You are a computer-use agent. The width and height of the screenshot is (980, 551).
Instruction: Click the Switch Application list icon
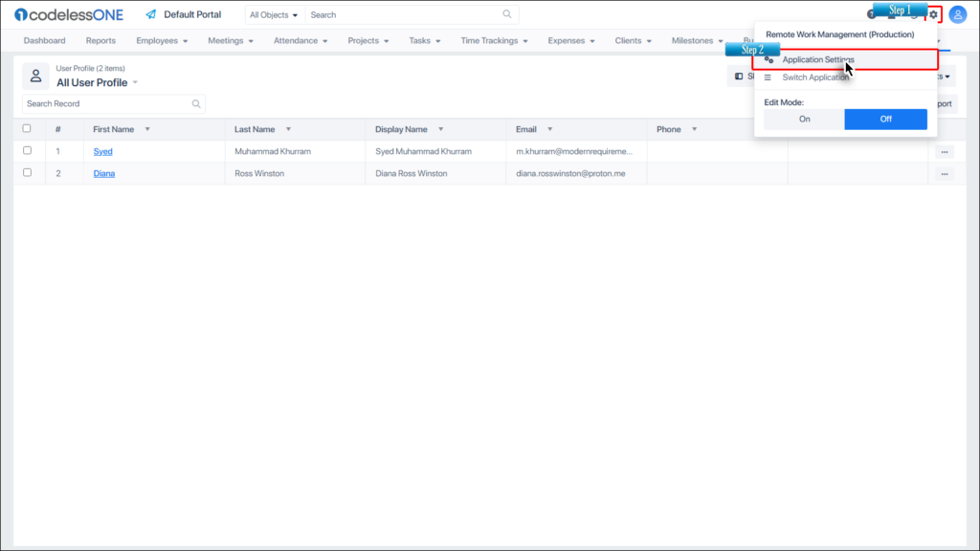[x=768, y=77]
